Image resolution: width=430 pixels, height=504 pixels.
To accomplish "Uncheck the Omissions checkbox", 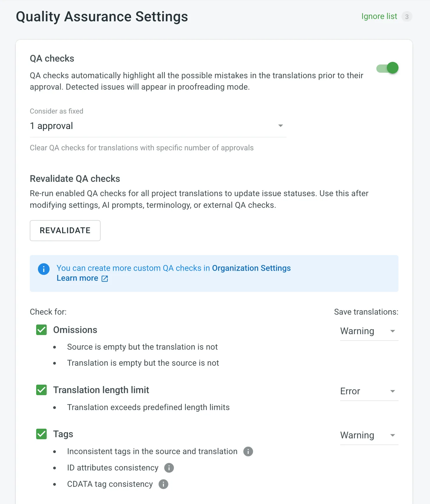I will pyautogui.click(x=41, y=330).
